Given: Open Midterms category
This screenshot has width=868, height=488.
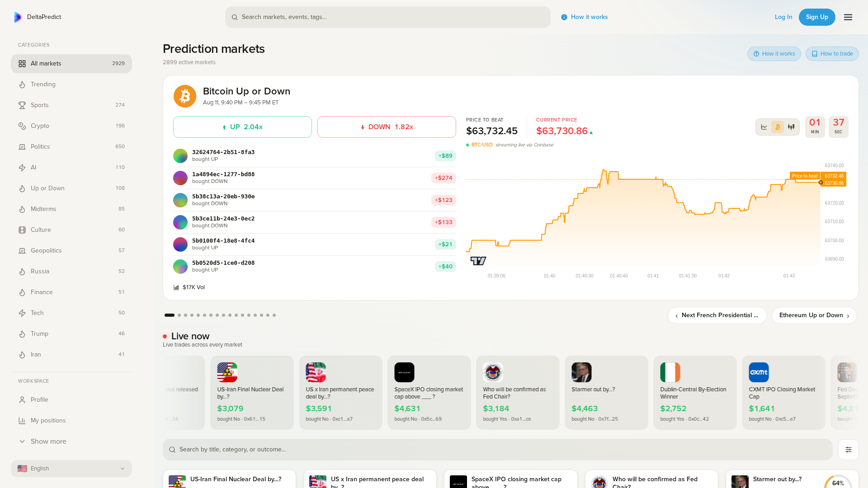Looking at the screenshot, I should [71, 209].
